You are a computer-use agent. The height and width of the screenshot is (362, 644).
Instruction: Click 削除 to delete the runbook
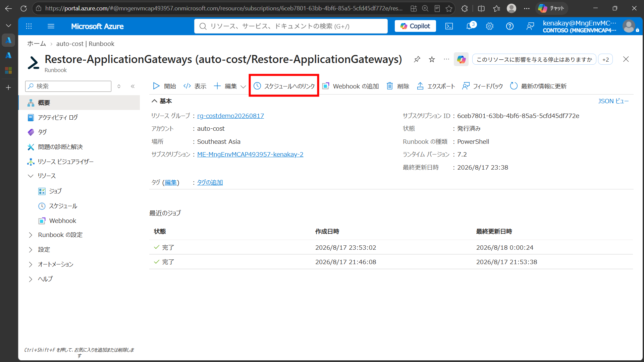pyautogui.click(x=398, y=86)
